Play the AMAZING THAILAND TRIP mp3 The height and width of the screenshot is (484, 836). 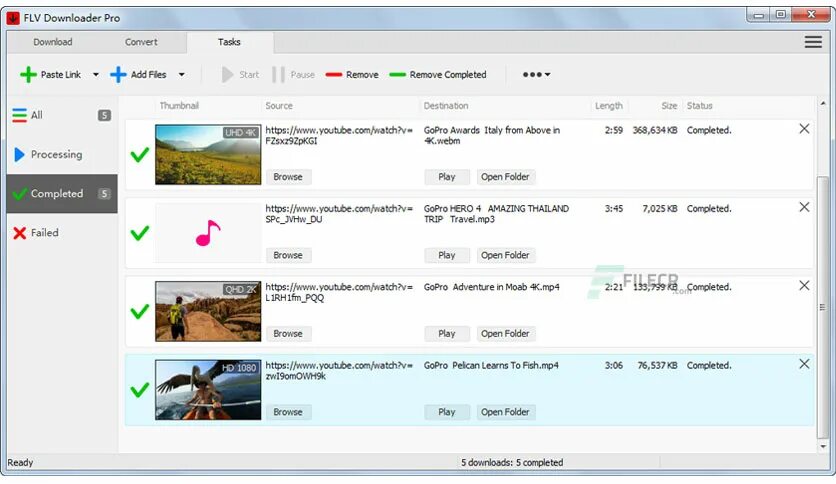[x=447, y=255]
